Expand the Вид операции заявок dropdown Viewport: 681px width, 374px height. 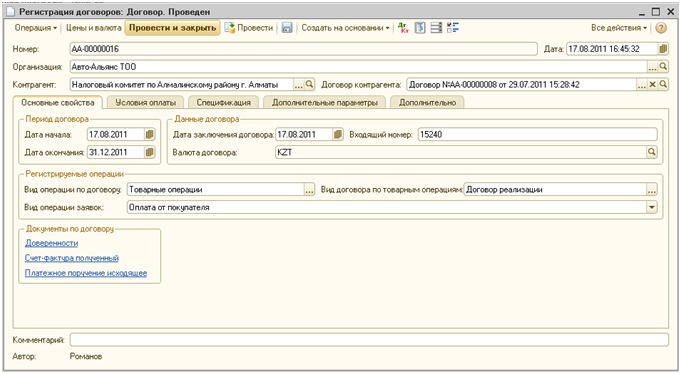tap(651, 207)
